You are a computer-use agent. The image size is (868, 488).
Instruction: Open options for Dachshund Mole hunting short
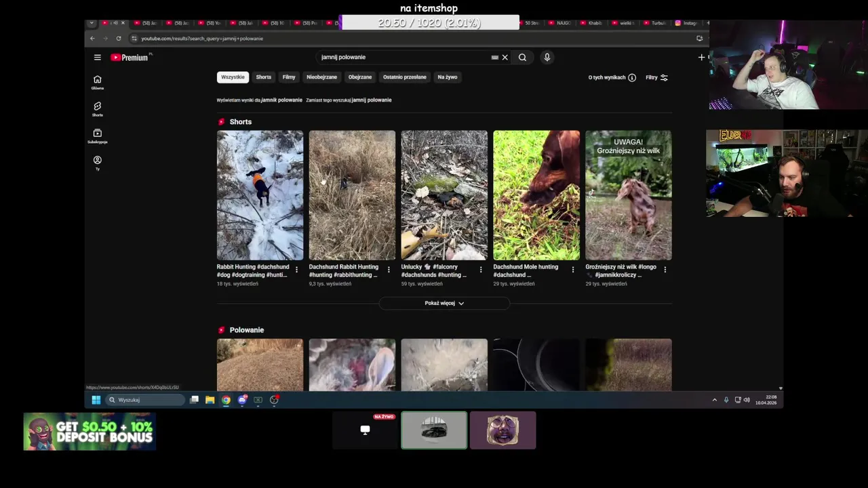click(x=573, y=270)
